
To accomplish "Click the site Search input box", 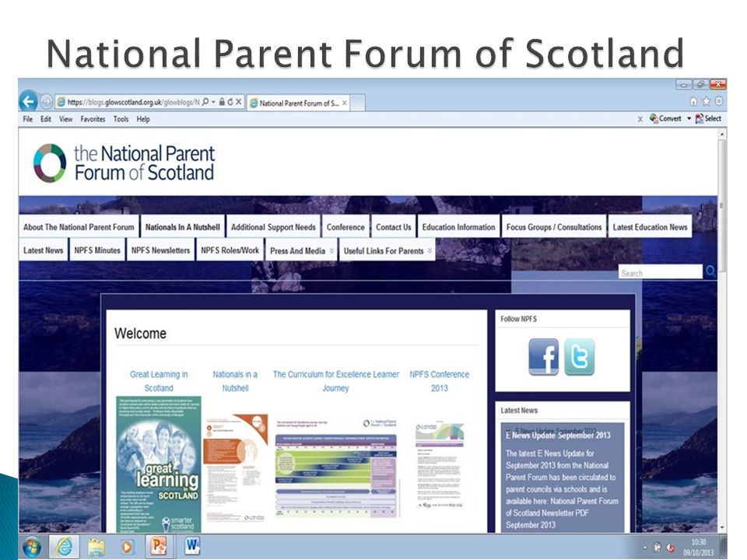I will (x=661, y=272).
